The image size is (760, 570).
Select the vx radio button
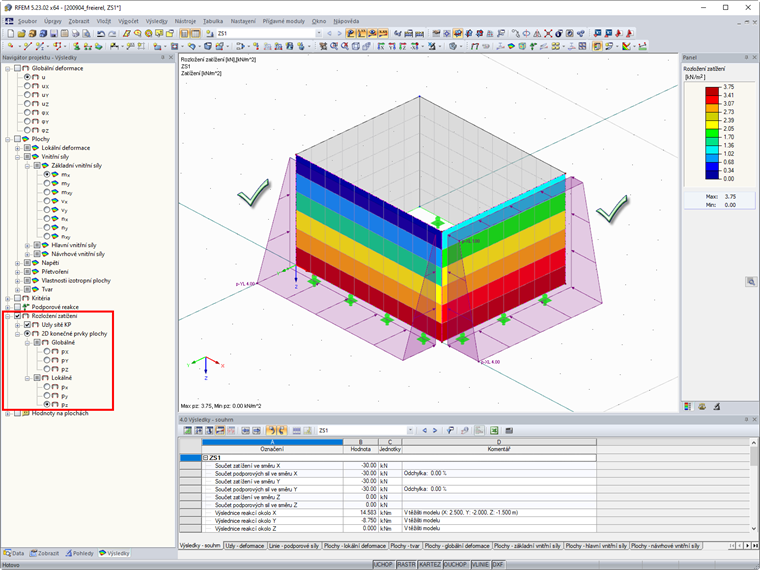47,201
